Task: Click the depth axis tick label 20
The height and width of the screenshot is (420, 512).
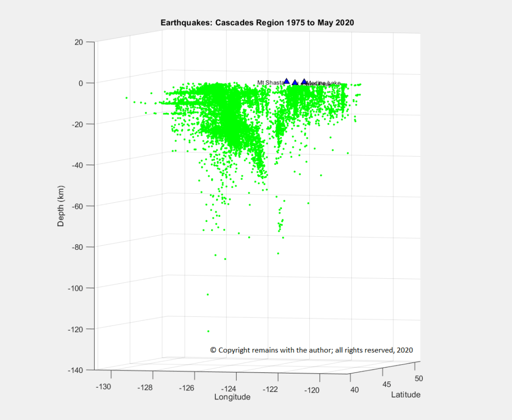Action: [x=79, y=42]
